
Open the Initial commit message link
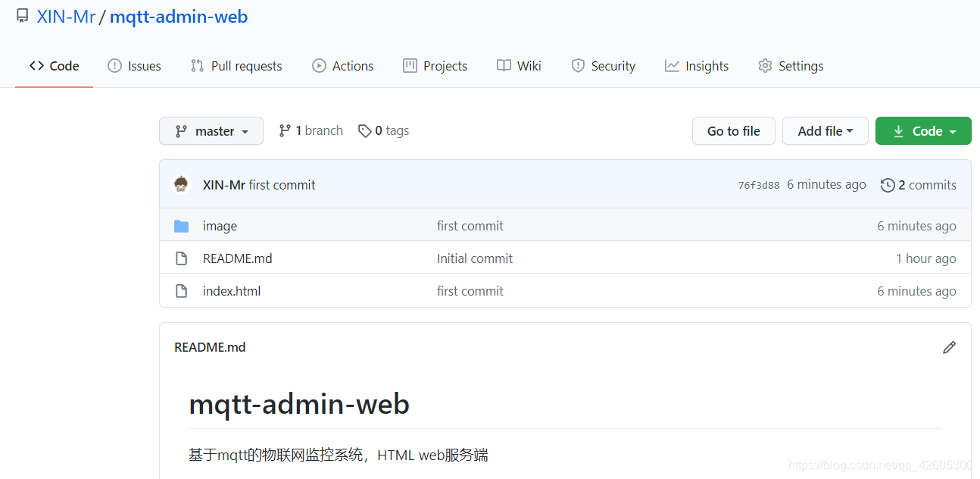pyautogui.click(x=475, y=258)
